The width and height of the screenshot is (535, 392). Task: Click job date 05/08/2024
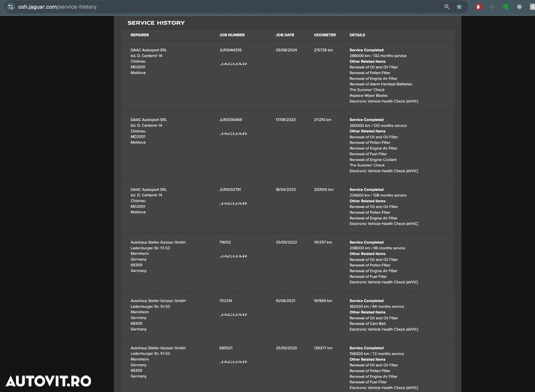click(286, 50)
